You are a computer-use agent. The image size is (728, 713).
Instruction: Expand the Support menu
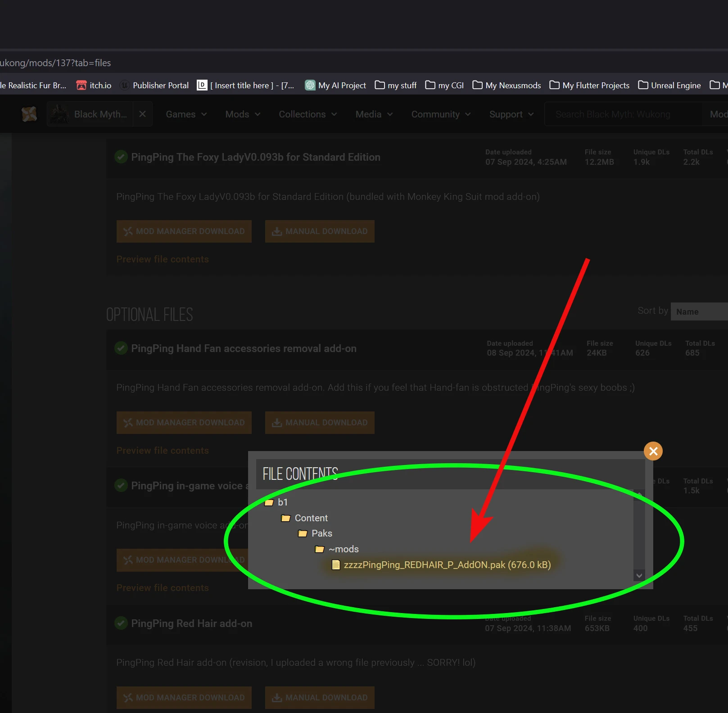click(511, 114)
